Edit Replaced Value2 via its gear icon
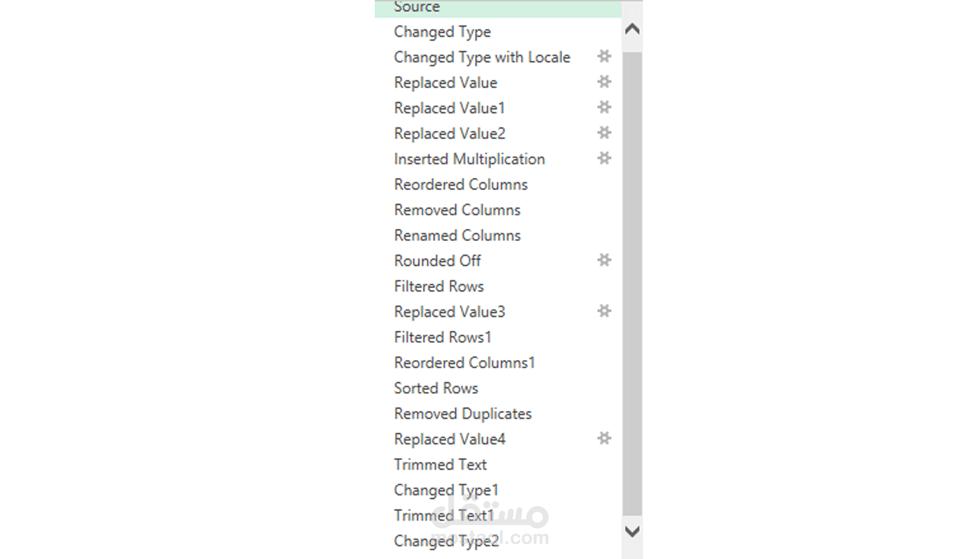 [604, 133]
